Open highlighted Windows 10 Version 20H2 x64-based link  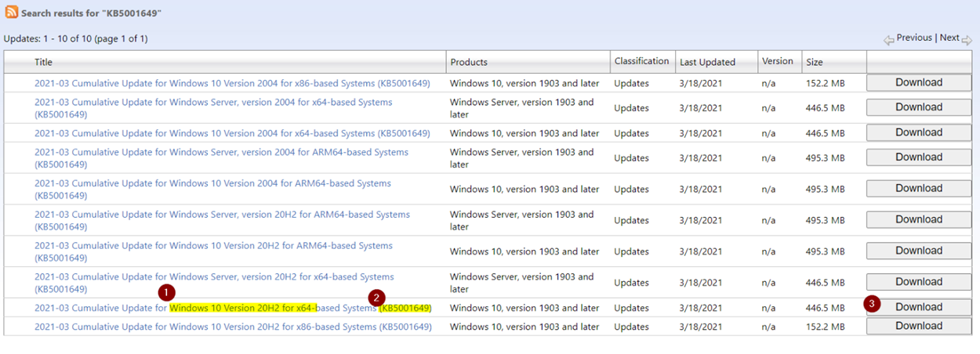pos(233,308)
